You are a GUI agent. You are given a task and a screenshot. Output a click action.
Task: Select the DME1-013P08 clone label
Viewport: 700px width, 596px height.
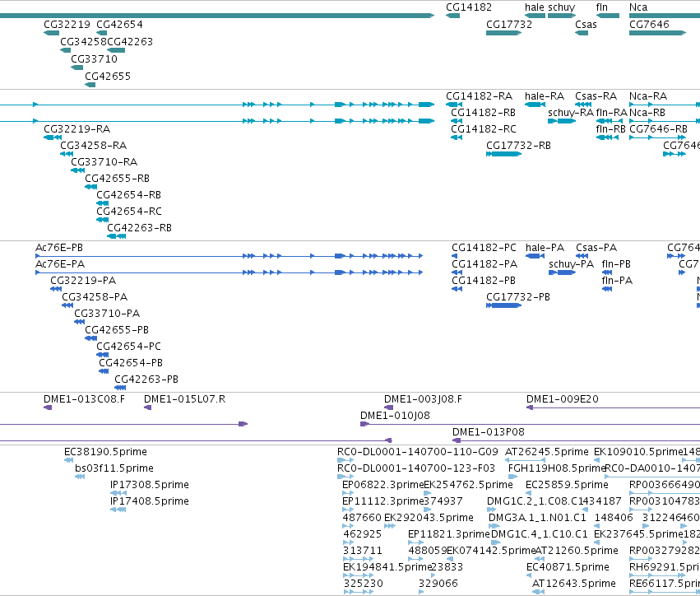point(488,432)
